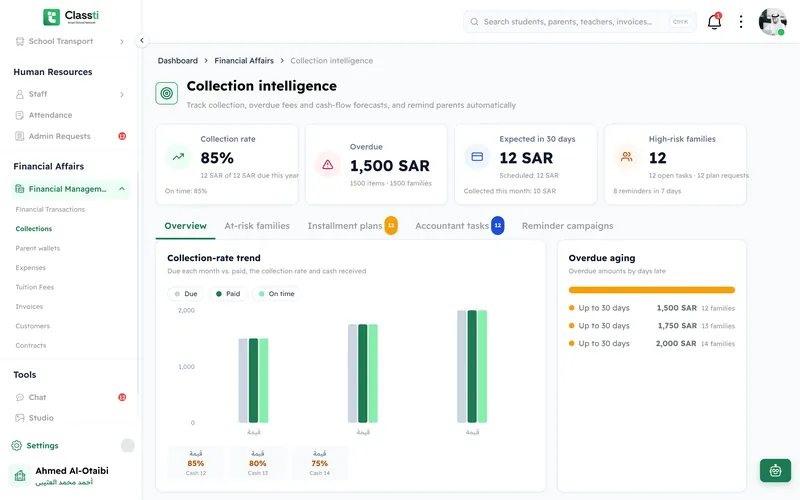Select Collections in sidebar

pyautogui.click(x=34, y=229)
